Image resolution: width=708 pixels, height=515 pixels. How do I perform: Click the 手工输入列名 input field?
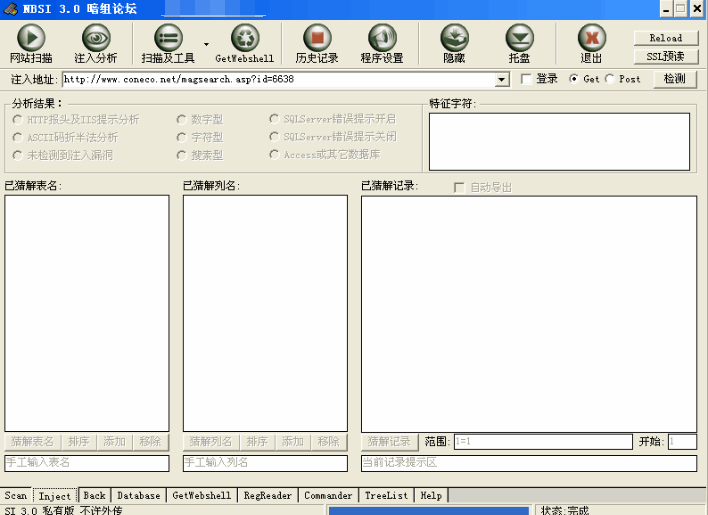tap(266, 463)
